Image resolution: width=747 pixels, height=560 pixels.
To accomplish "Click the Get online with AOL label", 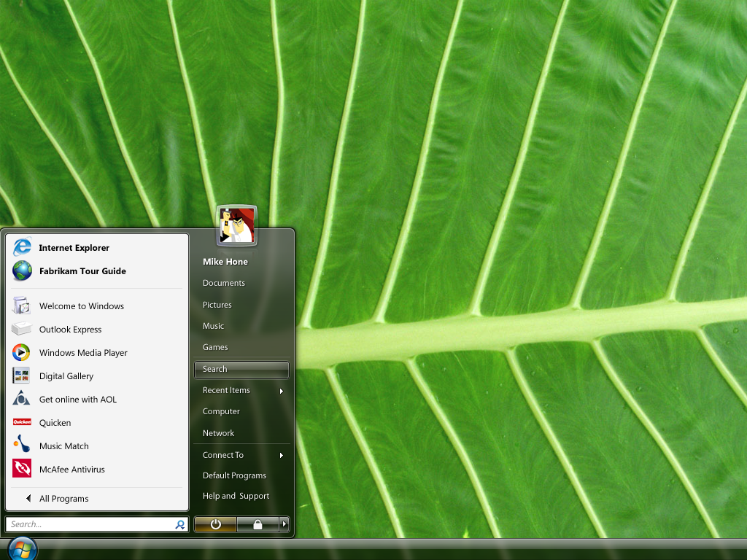I will click(x=77, y=400).
